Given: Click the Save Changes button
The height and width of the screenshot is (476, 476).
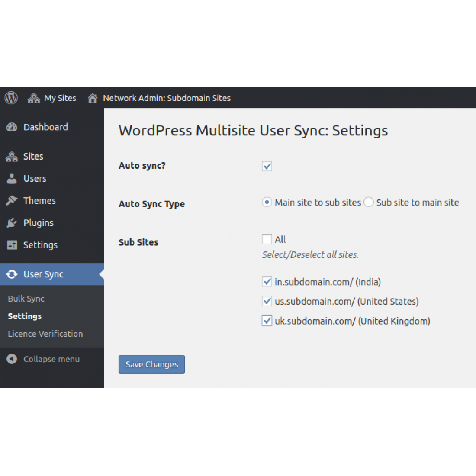Looking at the screenshot, I should [151, 364].
